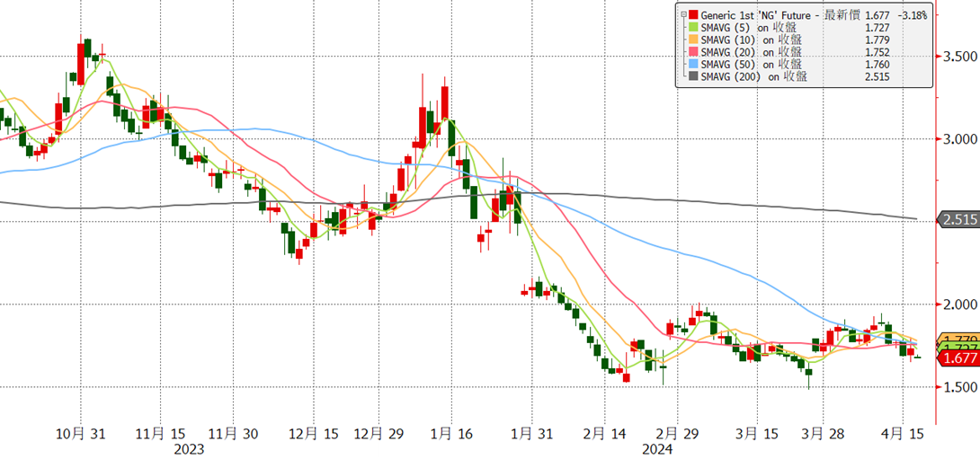
Task: Click the gray SMAVG (200) color swatch
Action: [x=694, y=76]
